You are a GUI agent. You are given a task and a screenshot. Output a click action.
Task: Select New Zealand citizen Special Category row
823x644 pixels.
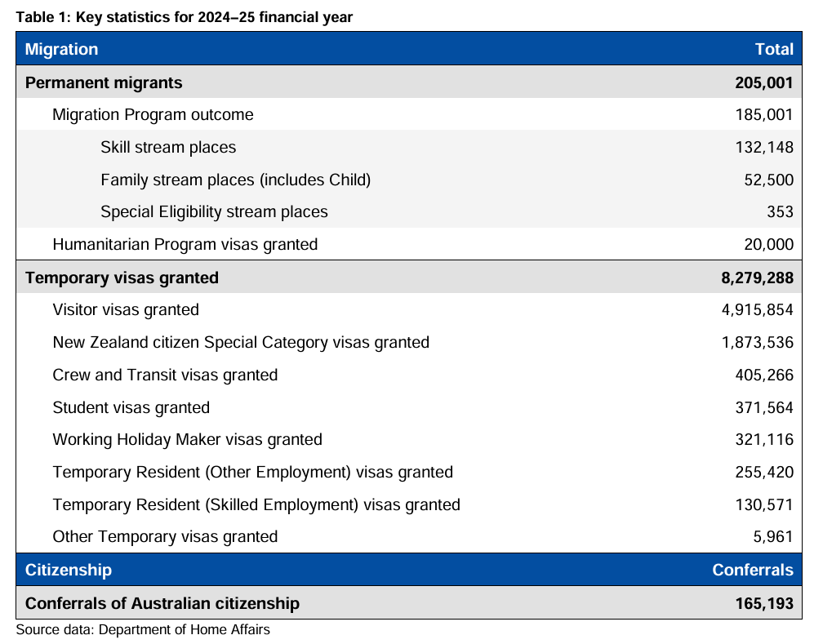click(240, 342)
